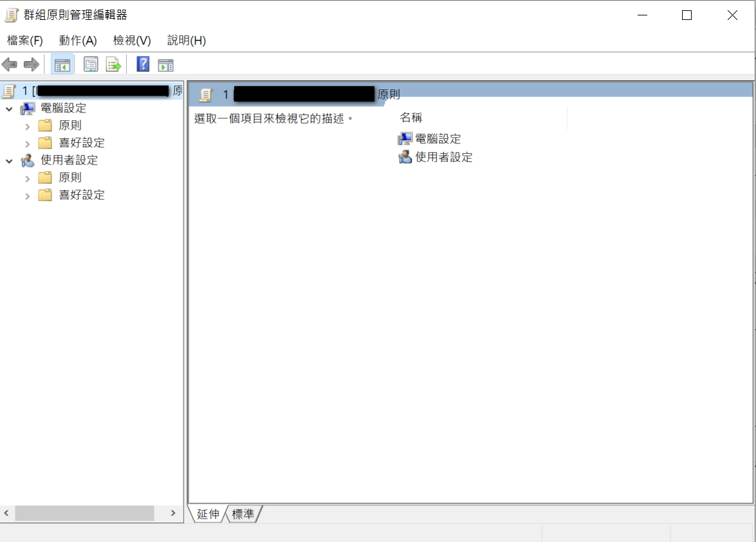Select the policy root scroll icon in tree

pos(8,91)
